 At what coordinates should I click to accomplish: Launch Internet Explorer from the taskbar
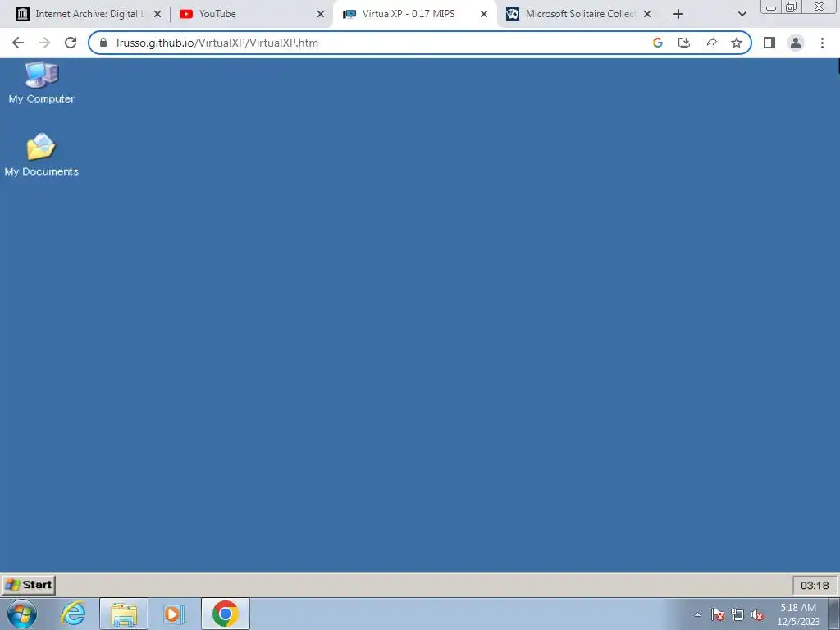coord(73,614)
